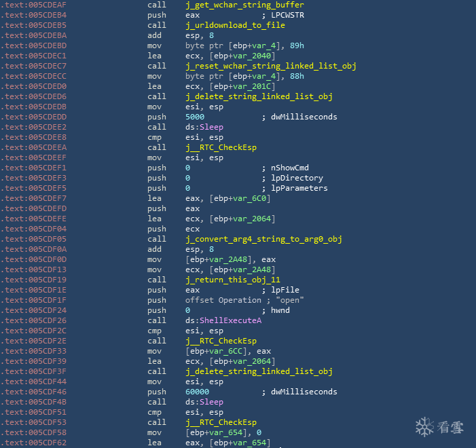
Task: Click the ShellExecuteA import name
Action: point(230,320)
